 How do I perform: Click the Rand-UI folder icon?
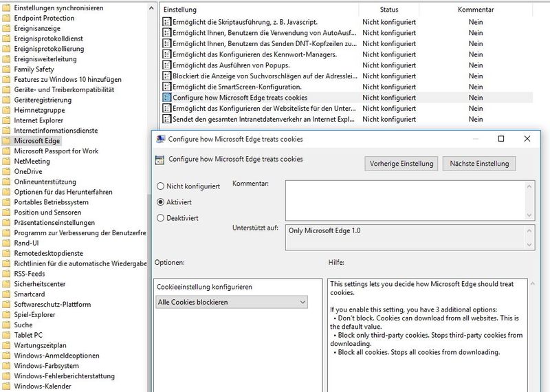pos(6,243)
